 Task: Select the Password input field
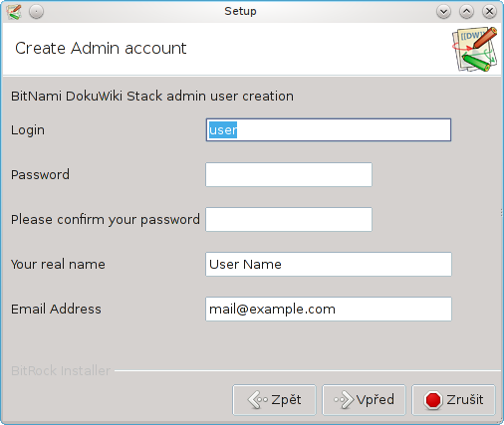tap(289, 174)
